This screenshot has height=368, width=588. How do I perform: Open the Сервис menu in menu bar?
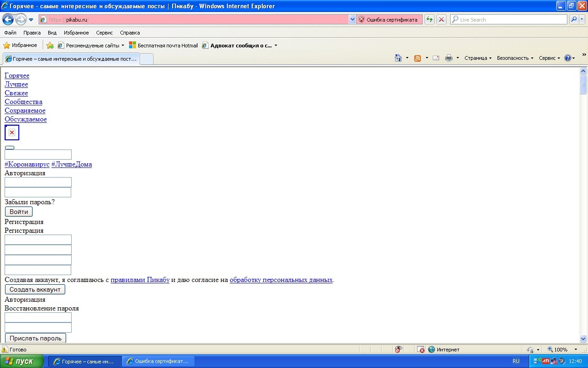tap(104, 33)
